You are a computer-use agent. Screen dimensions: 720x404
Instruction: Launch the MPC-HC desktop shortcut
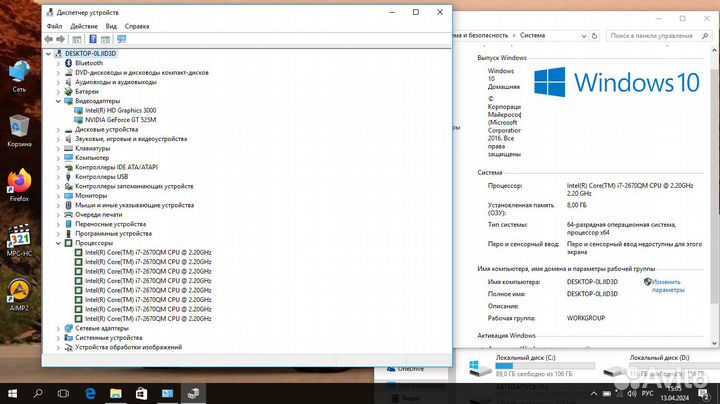(x=19, y=240)
